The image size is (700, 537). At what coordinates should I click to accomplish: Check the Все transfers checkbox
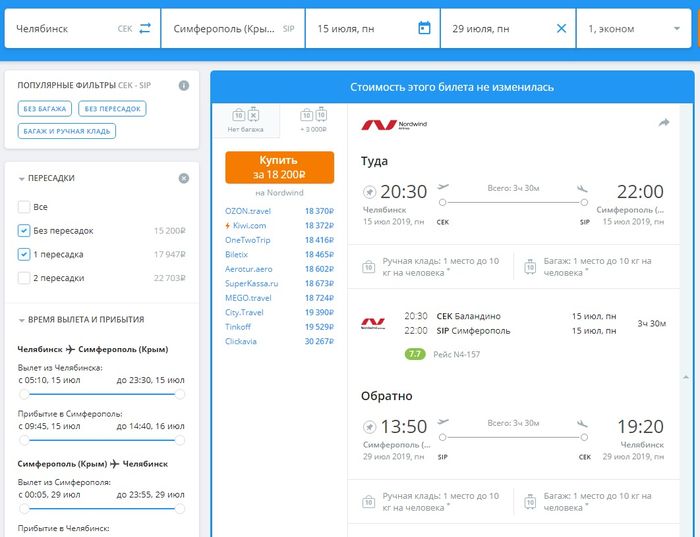pyautogui.click(x=24, y=207)
